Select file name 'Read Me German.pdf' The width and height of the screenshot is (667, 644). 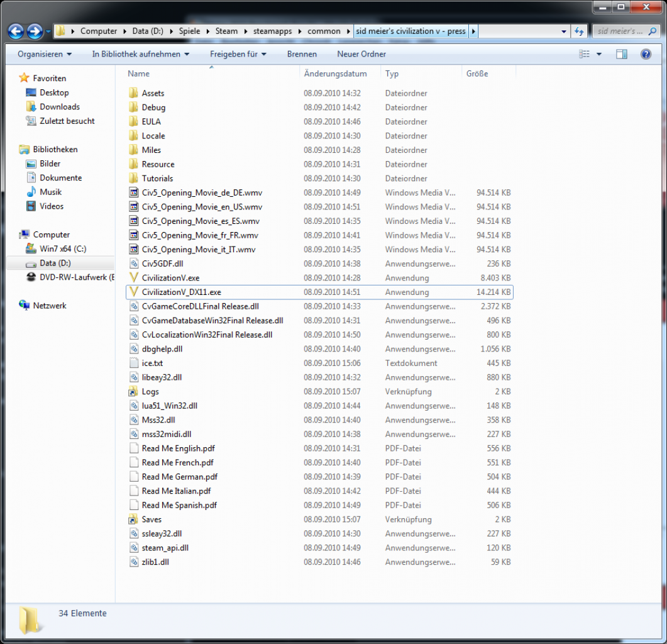(x=180, y=477)
